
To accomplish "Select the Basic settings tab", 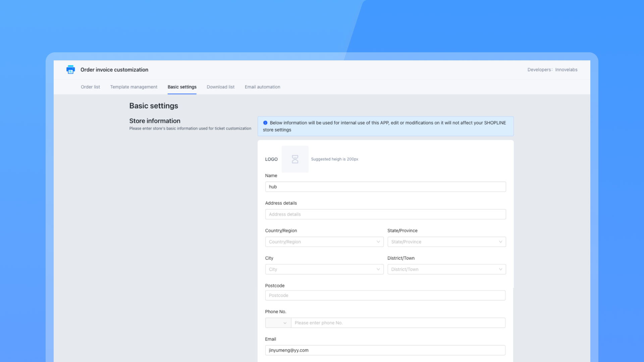I will click(x=182, y=87).
